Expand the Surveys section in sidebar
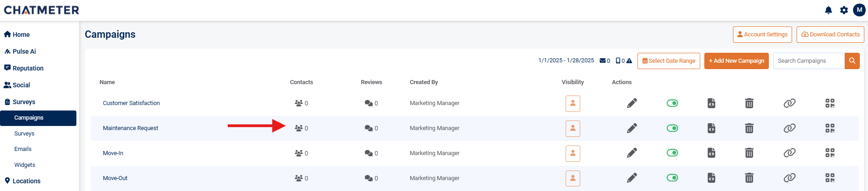868x191 pixels. [x=24, y=102]
